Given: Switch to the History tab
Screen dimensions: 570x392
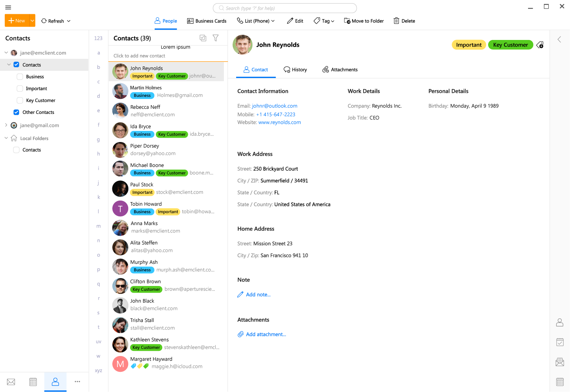Looking at the screenshot, I should pos(295,70).
